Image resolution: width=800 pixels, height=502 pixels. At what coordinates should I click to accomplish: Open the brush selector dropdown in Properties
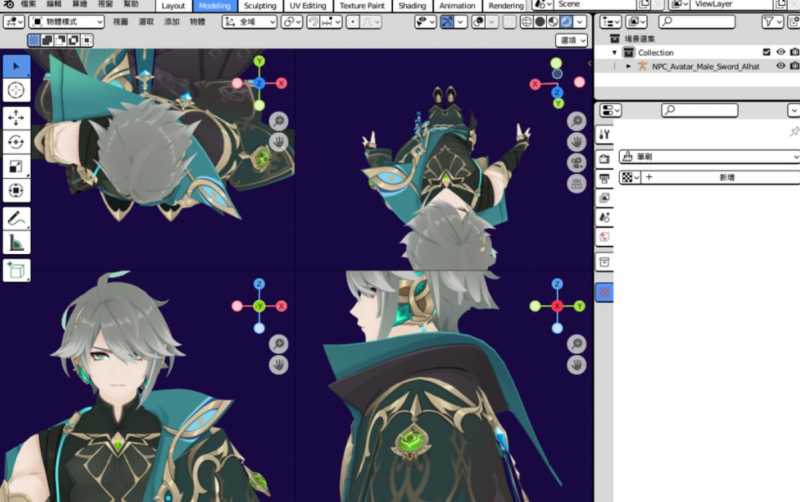click(709, 157)
